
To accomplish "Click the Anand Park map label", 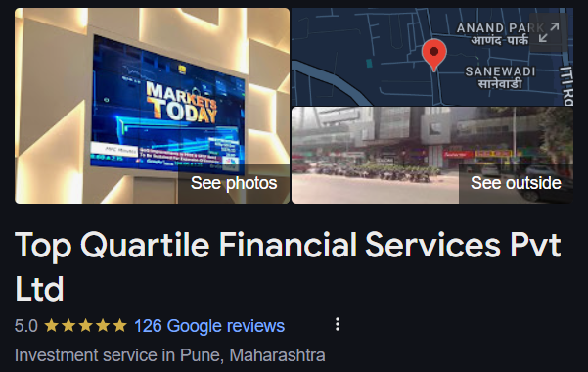I will click(x=500, y=33).
